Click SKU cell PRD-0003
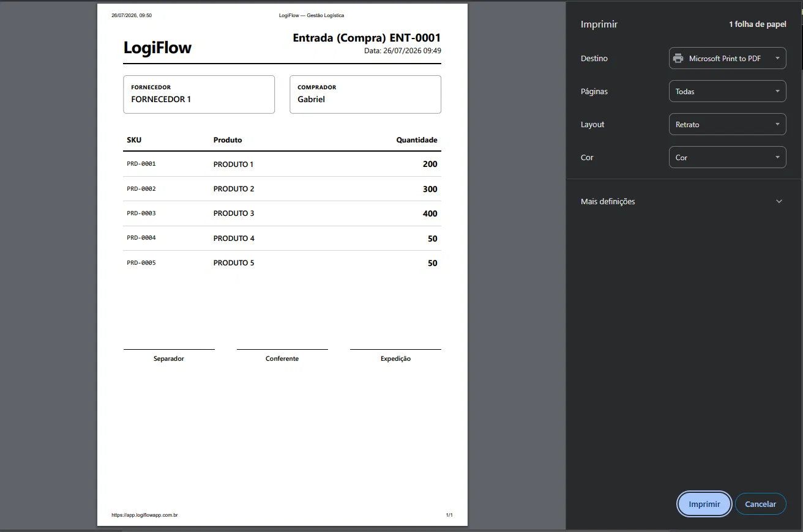The height and width of the screenshot is (532, 803). (x=141, y=213)
